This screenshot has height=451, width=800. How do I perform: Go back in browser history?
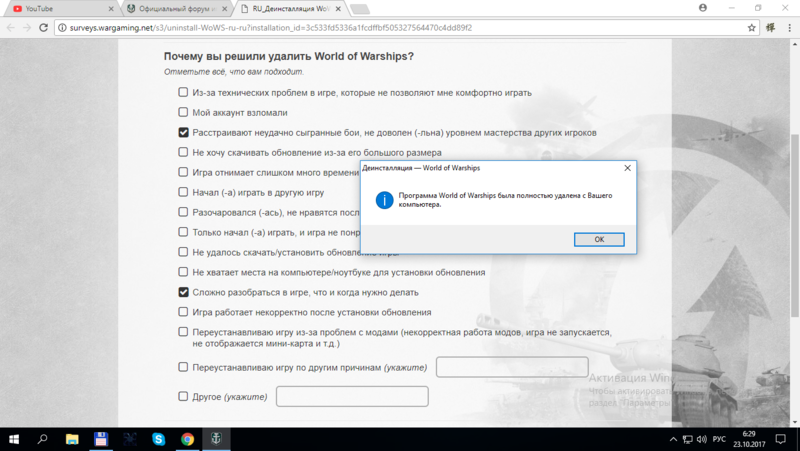tap(11, 28)
